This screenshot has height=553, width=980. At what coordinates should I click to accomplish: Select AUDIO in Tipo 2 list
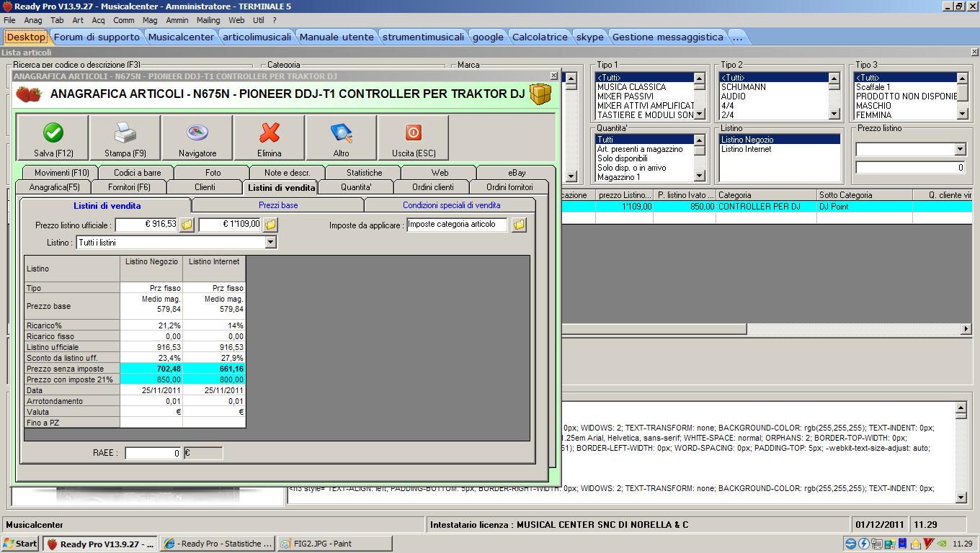coord(734,96)
